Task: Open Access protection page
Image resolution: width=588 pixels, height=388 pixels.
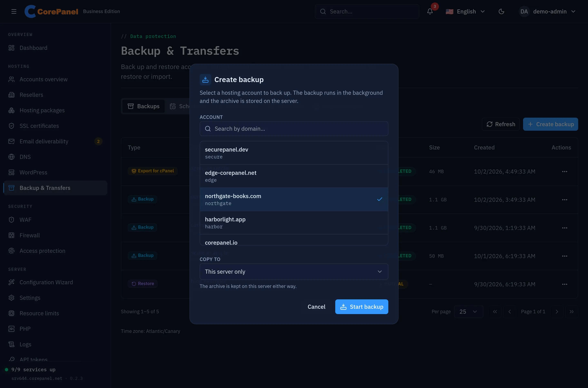Action: [x=55, y=251]
